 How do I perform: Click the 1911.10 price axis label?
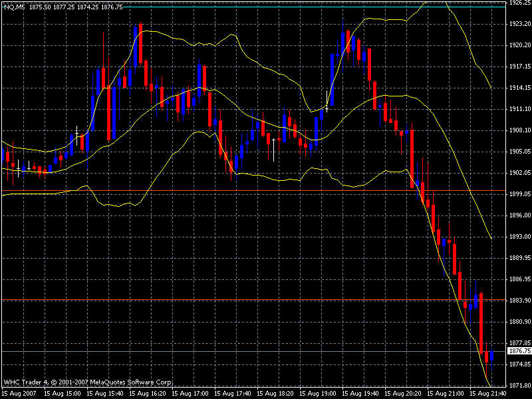point(518,108)
